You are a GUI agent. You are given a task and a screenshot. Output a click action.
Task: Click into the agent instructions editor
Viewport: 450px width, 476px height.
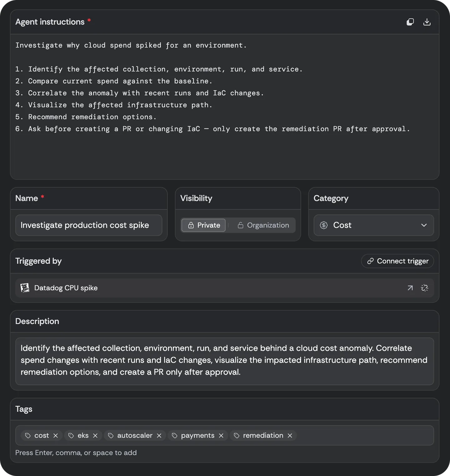click(225, 107)
